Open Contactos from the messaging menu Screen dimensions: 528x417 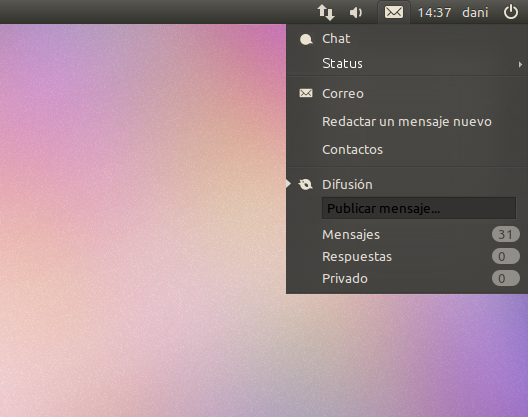pos(407,150)
